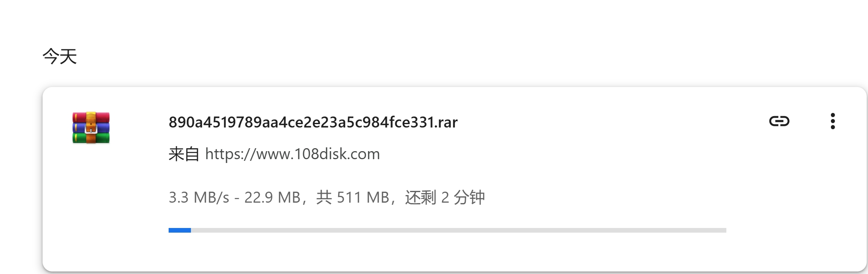Click the belt buckle on the WinRAR icon

(91, 129)
